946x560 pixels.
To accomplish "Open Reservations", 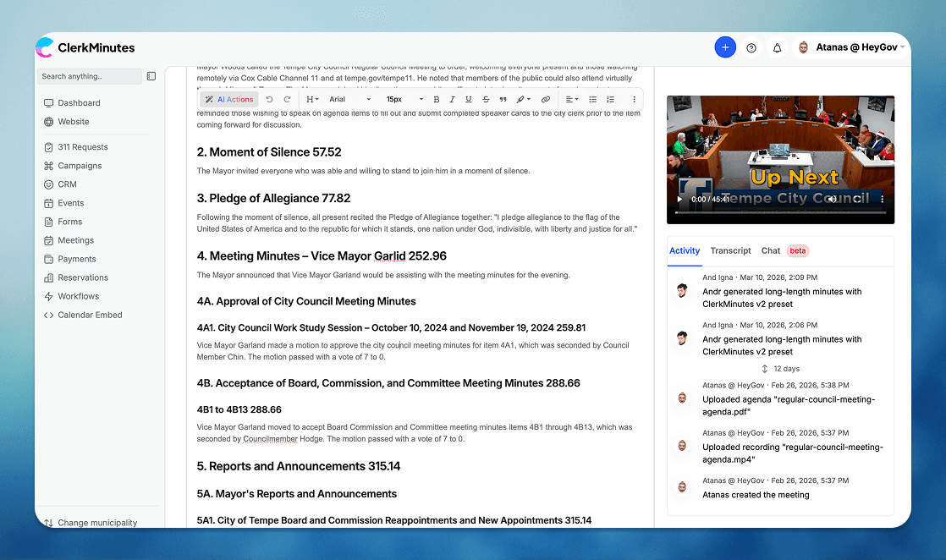I will pos(83,278).
